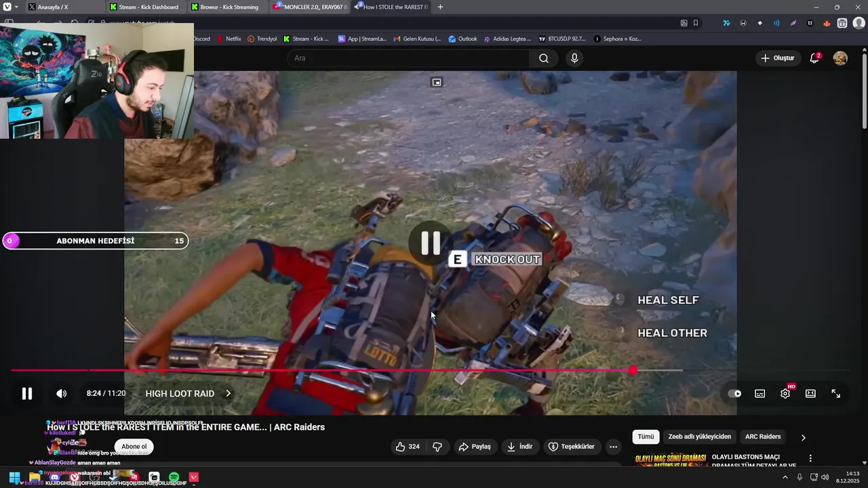The image size is (868, 488).
Task: Switch to theater mode
Action: tap(810, 393)
